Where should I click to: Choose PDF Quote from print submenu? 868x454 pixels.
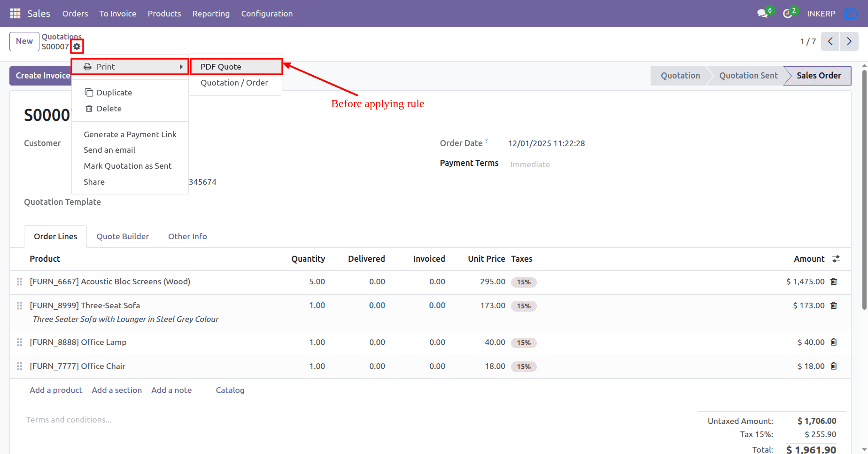coord(236,67)
